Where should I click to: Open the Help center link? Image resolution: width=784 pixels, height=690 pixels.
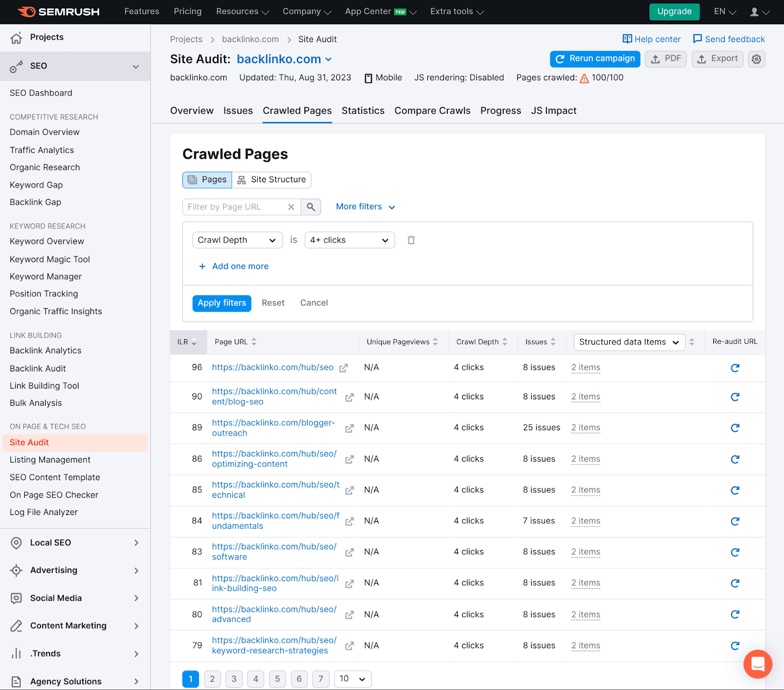click(651, 39)
